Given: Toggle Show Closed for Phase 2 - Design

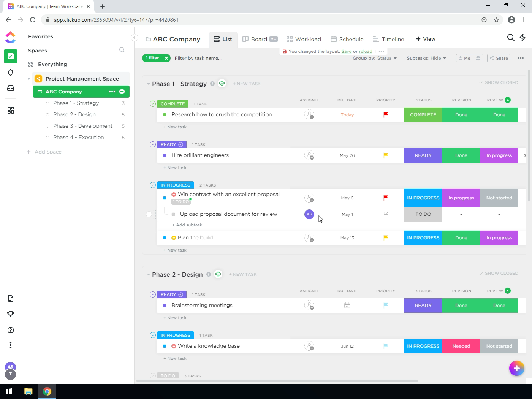Looking at the screenshot, I should [499, 273].
